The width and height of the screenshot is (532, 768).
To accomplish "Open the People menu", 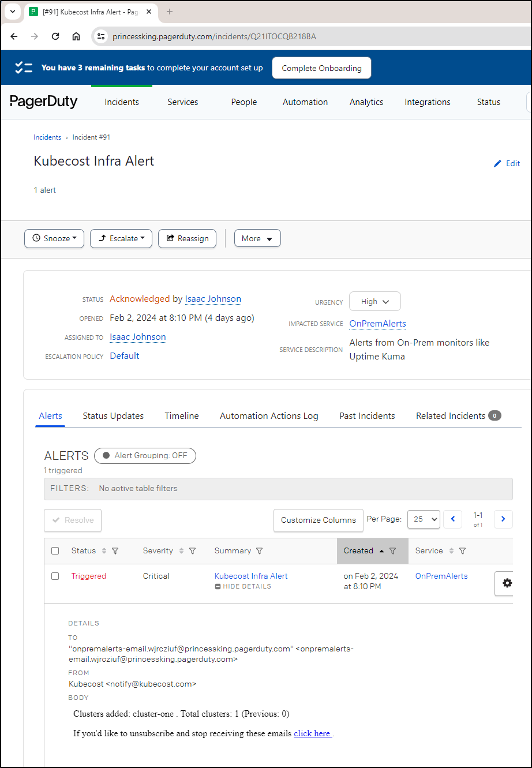I will (244, 102).
